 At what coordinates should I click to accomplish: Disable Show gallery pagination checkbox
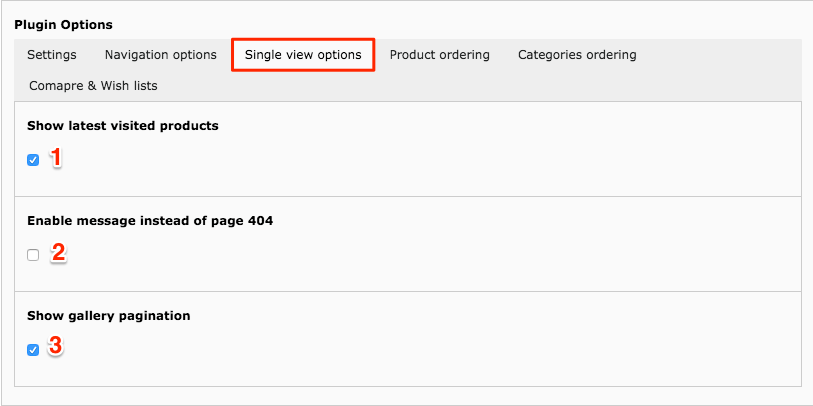pos(33,350)
